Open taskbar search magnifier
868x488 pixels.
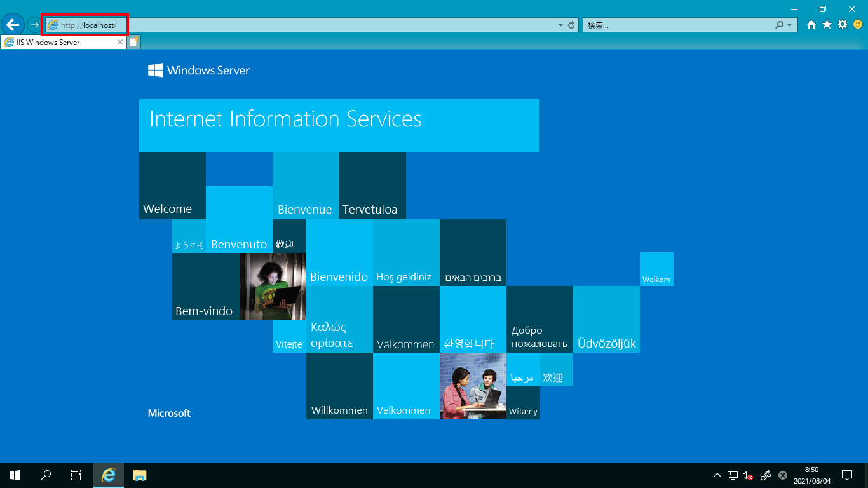click(46, 475)
